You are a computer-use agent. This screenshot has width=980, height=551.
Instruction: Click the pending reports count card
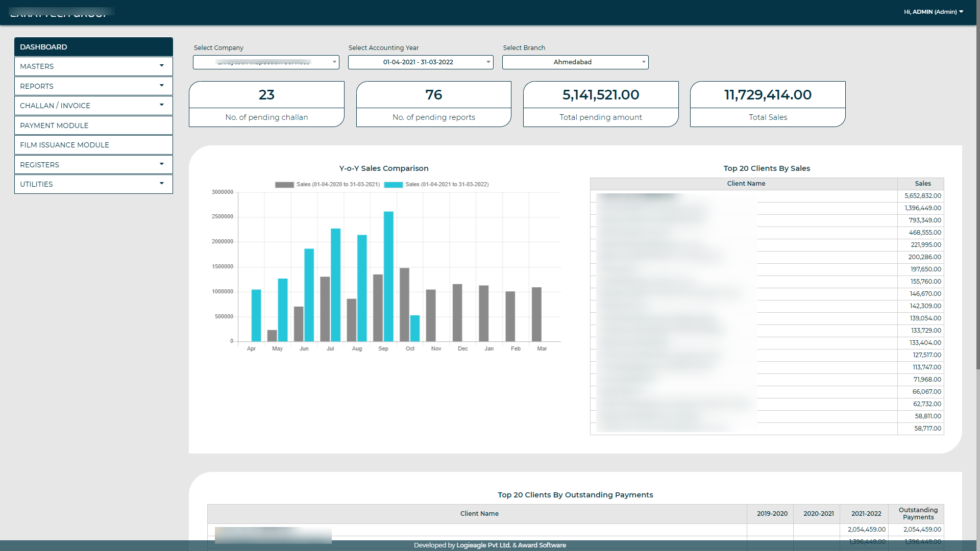pos(433,104)
